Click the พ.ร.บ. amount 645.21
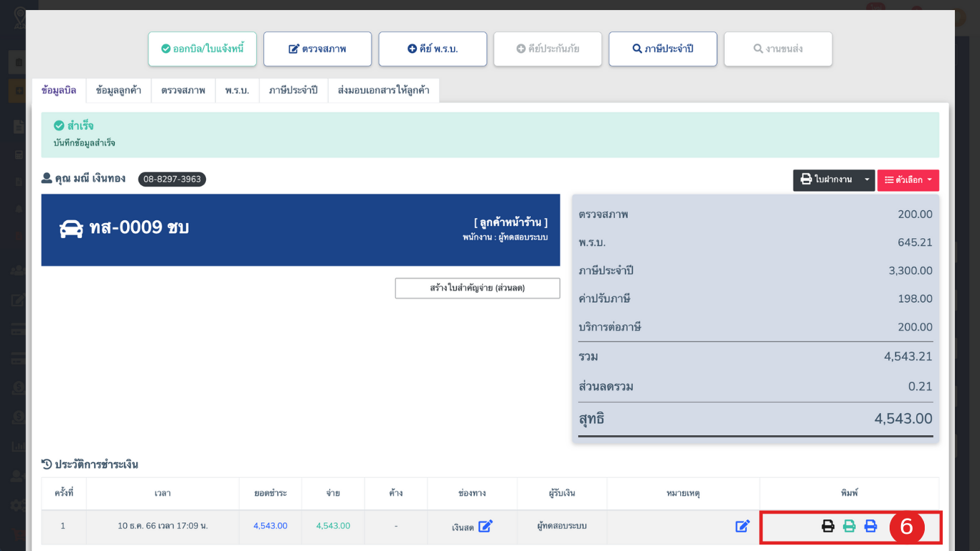This screenshot has width=980, height=551. [915, 242]
